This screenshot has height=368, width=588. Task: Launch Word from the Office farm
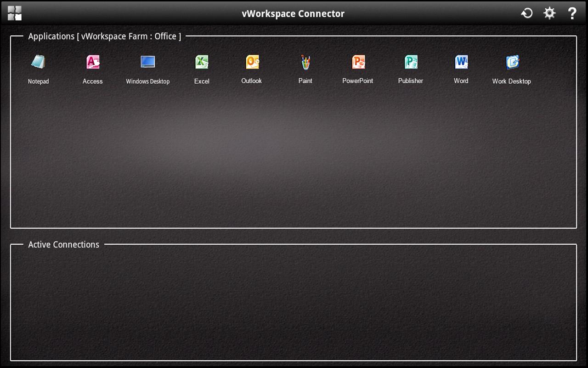461,62
